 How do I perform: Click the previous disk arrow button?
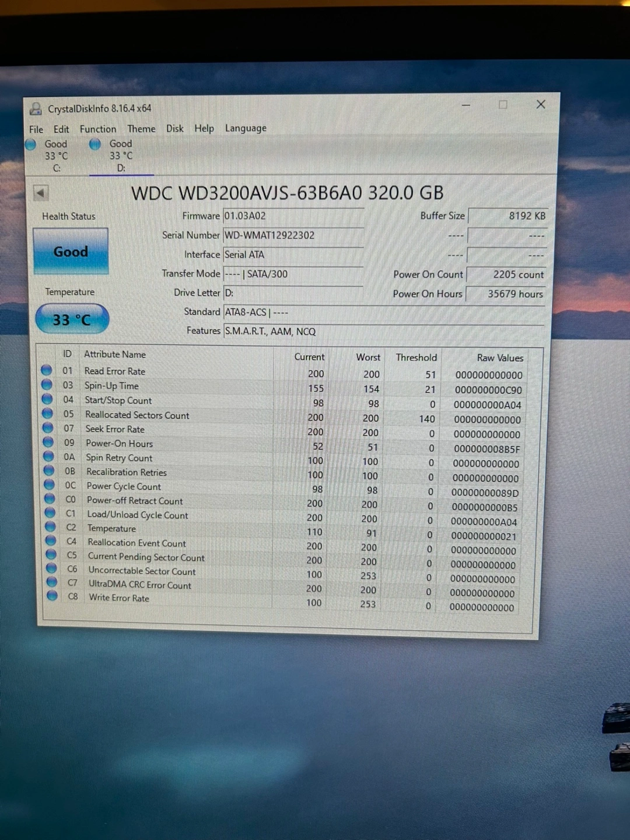pyautogui.click(x=41, y=192)
